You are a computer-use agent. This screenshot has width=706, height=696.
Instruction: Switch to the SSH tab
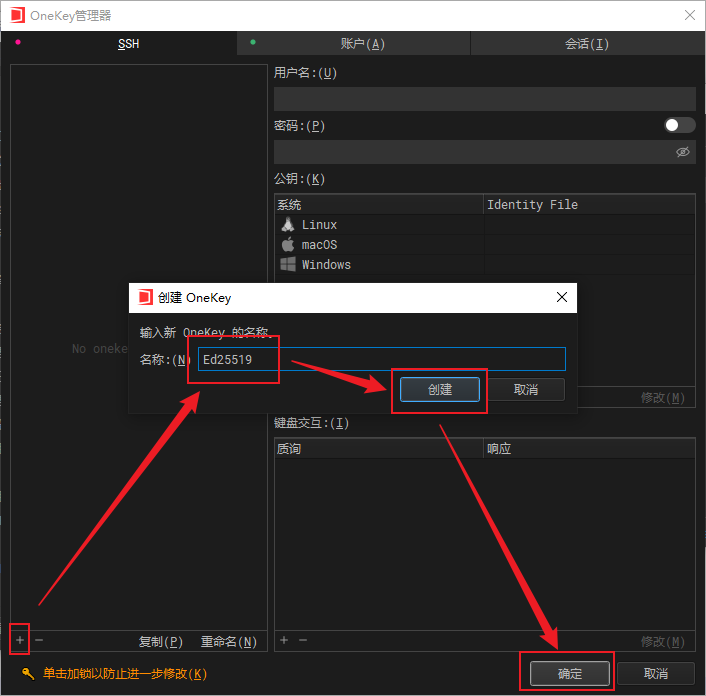pyautogui.click(x=128, y=44)
